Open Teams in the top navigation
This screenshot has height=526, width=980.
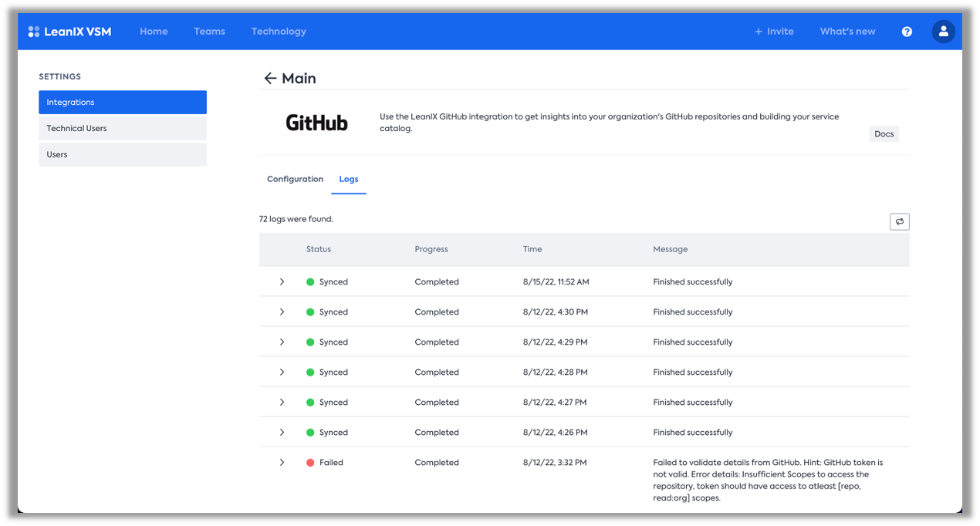209,32
